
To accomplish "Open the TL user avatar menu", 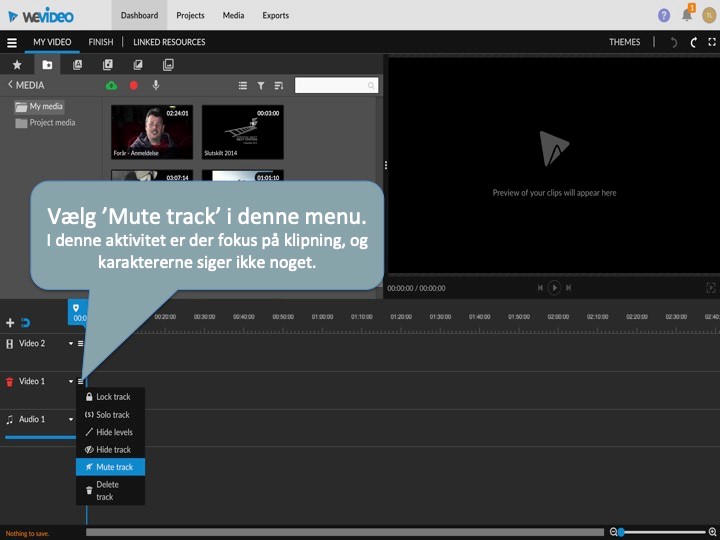I will pyautogui.click(x=709, y=16).
